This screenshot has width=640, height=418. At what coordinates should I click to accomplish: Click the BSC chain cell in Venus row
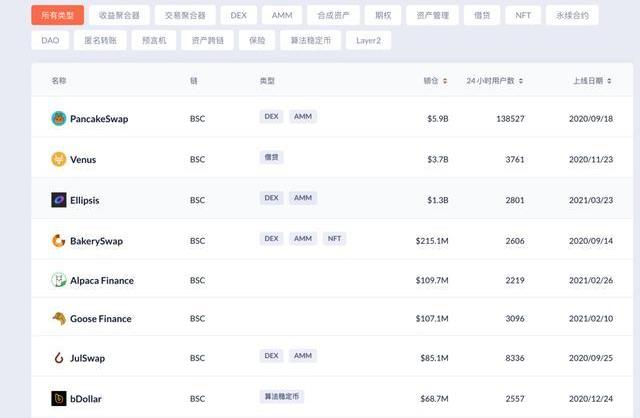point(198,160)
